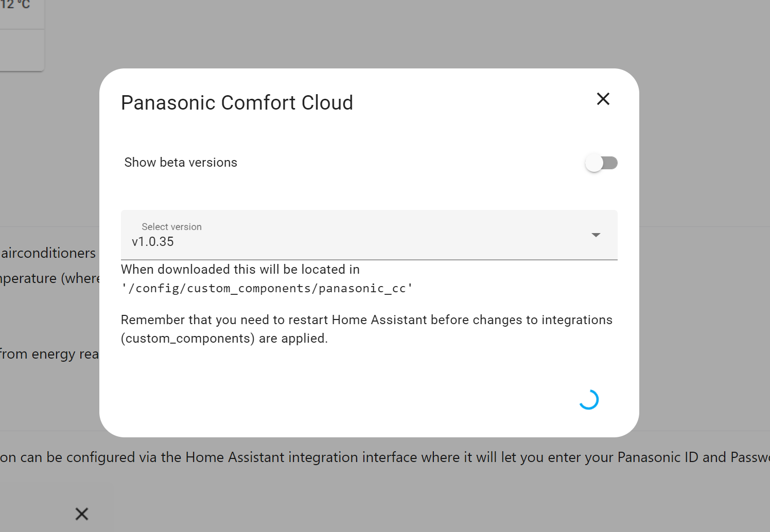Click the v1.0.35 selected version value
This screenshot has height=532, width=770.
153,242
